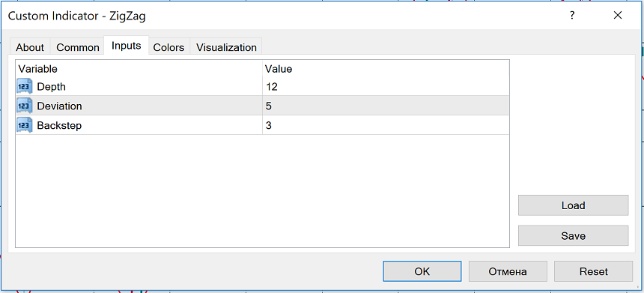The height and width of the screenshot is (293, 644).
Task: Click the Value column header
Action: (x=386, y=69)
